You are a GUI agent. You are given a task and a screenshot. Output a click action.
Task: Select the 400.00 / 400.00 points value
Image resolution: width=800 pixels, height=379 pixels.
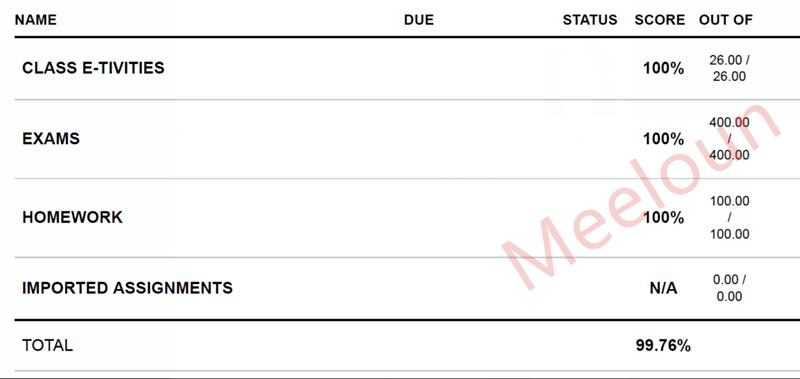pyautogui.click(x=730, y=139)
